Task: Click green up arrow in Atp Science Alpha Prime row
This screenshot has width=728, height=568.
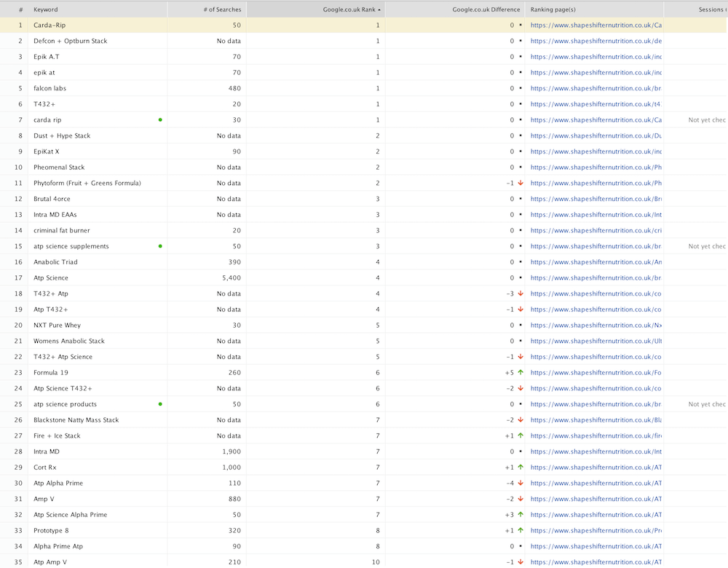Action: tap(521, 515)
